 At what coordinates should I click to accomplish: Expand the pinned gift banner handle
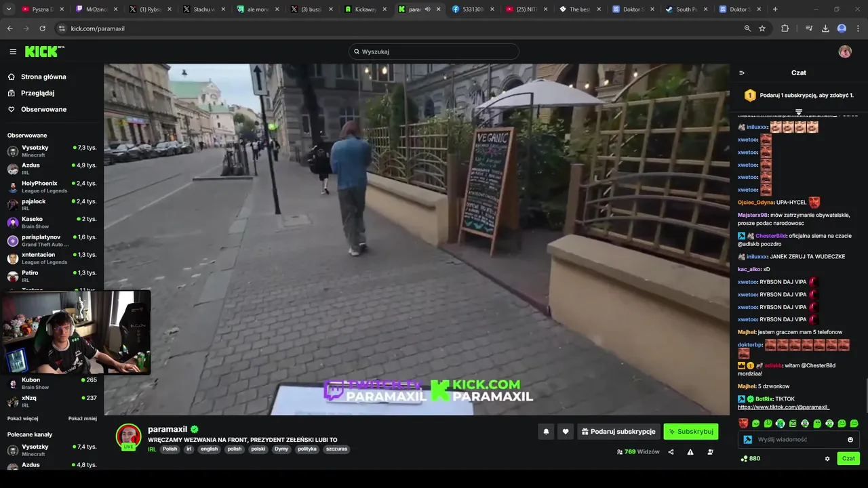pyautogui.click(x=799, y=112)
